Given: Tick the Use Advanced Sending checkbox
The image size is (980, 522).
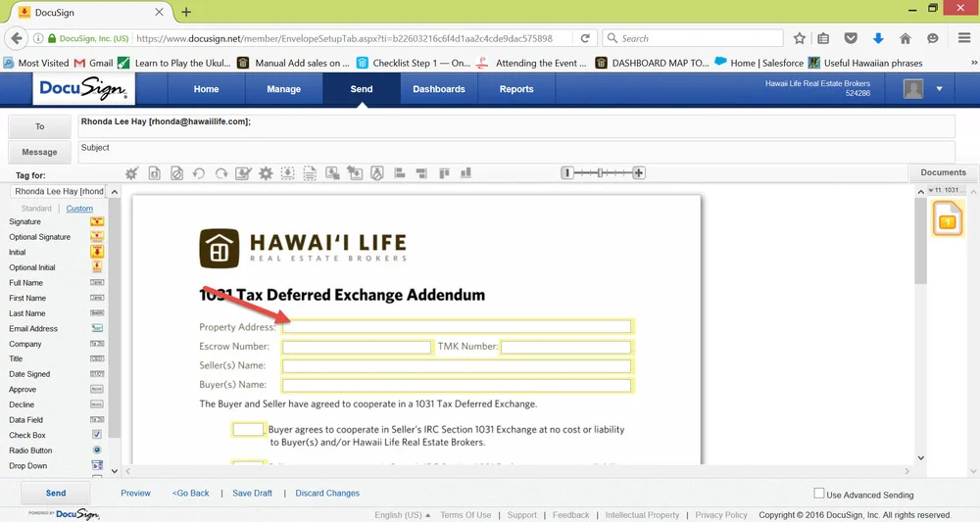Looking at the screenshot, I should 818,494.
